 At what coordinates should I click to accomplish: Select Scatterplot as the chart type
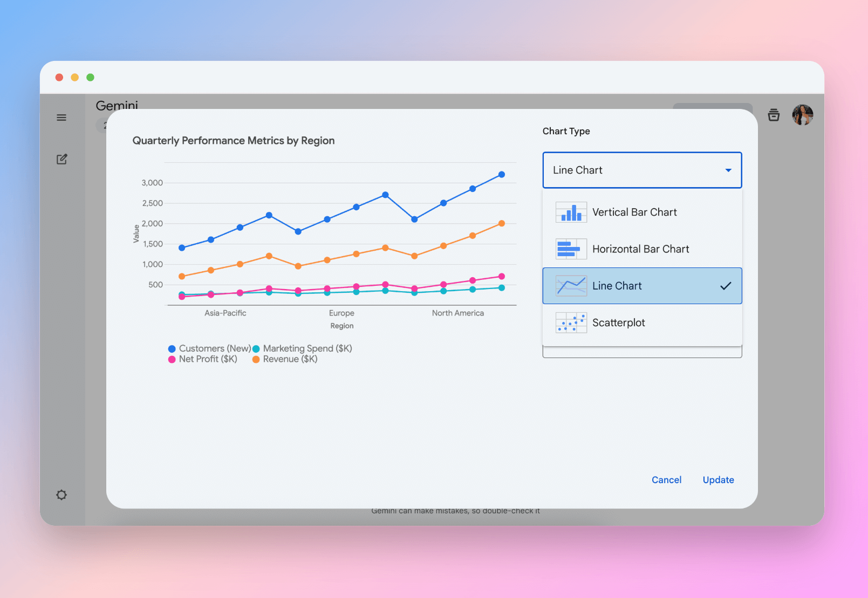619,322
